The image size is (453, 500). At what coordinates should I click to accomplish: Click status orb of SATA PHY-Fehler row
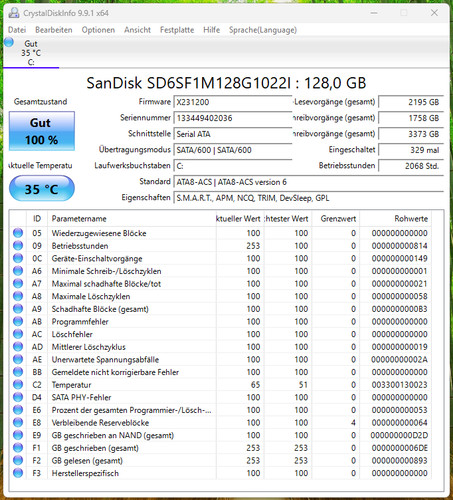[x=18, y=397]
